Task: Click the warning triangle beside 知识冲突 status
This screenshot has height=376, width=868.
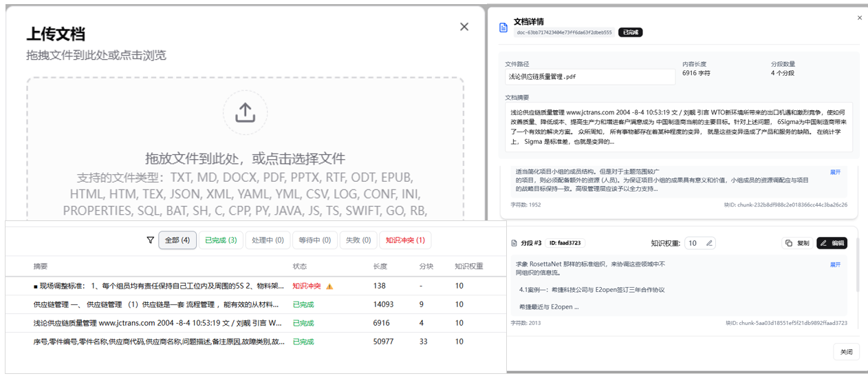Action: point(329,286)
